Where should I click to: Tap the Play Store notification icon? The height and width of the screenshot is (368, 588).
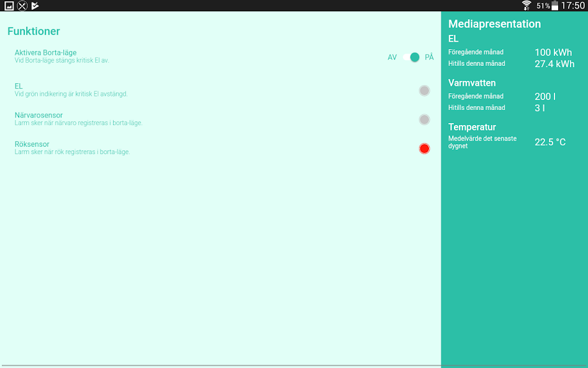pyautogui.click(x=35, y=6)
